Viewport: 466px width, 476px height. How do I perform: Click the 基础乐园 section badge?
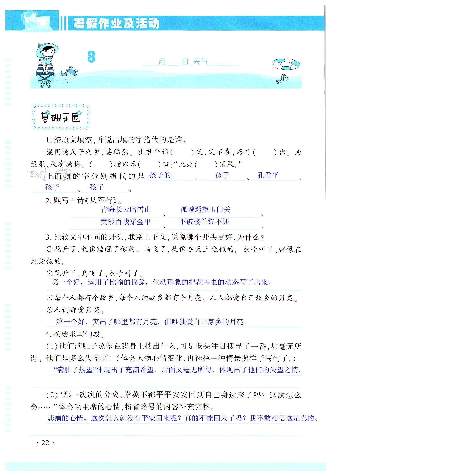click(61, 117)
